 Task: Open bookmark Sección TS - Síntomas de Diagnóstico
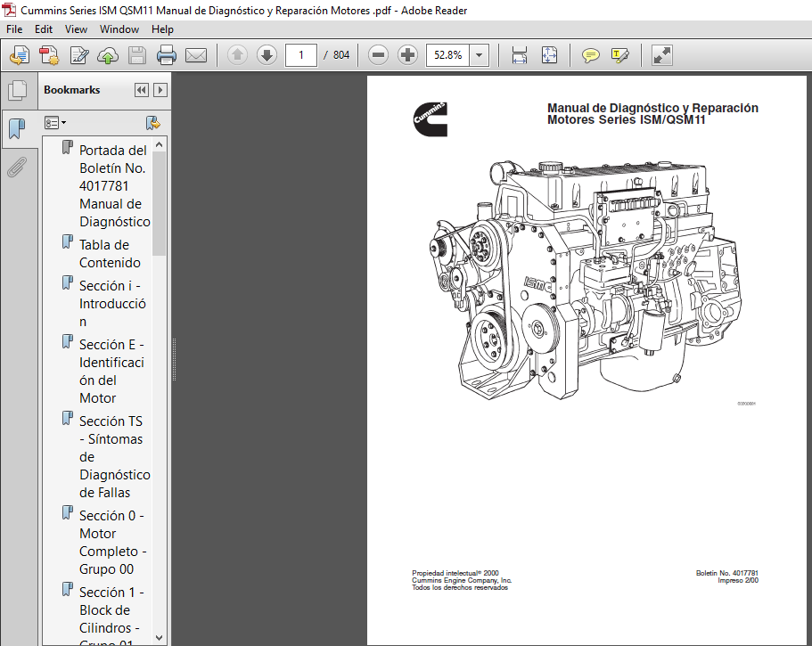coord(114,456)
